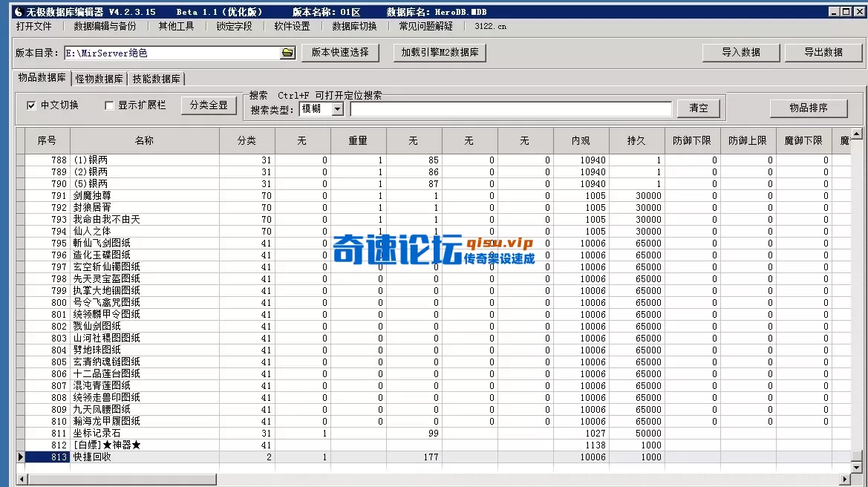Click the folder browse icon beside version directory

point(287,53)
